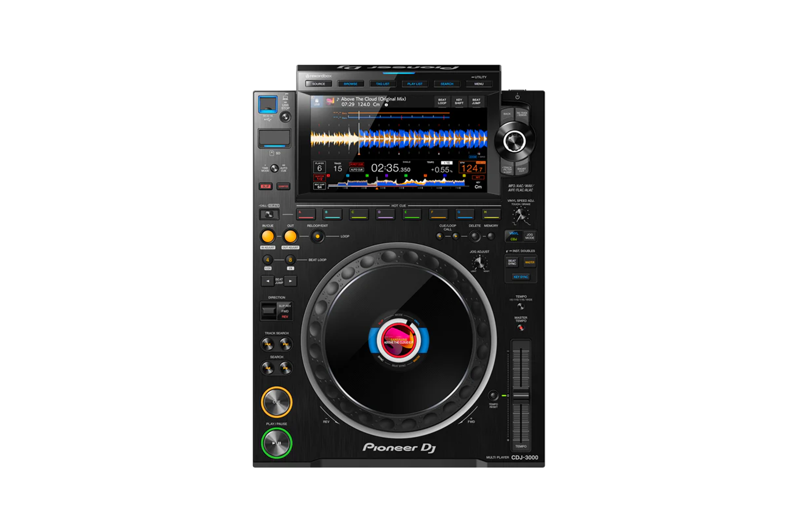
Task: Switch to PLAY LIST view
Action: [415, 84]
